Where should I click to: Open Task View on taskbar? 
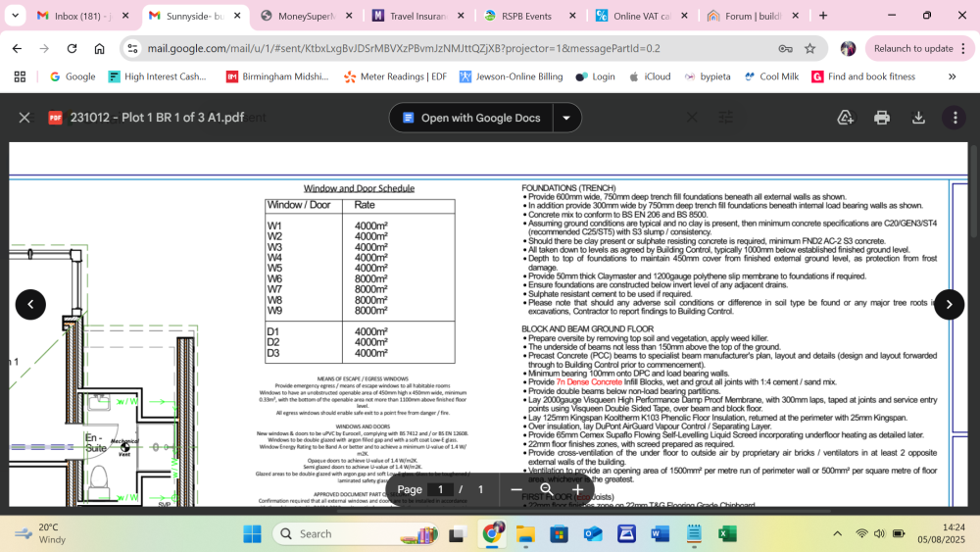click(457, 534)
